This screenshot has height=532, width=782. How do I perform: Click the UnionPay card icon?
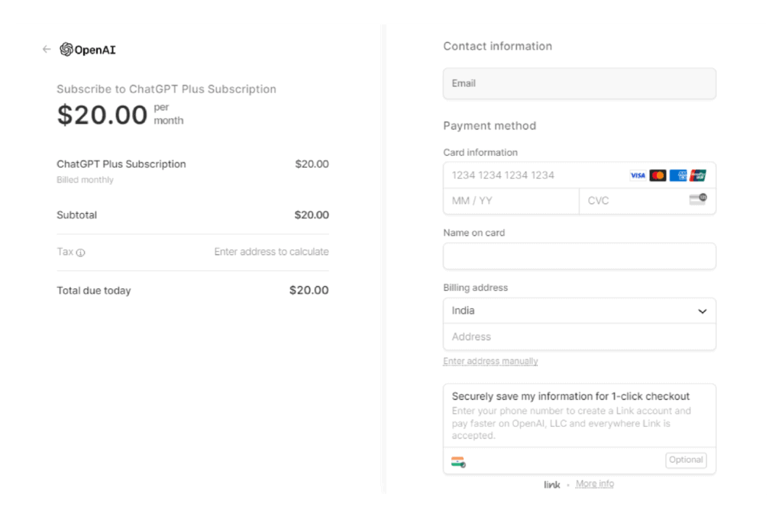click(x=697, y=176)
